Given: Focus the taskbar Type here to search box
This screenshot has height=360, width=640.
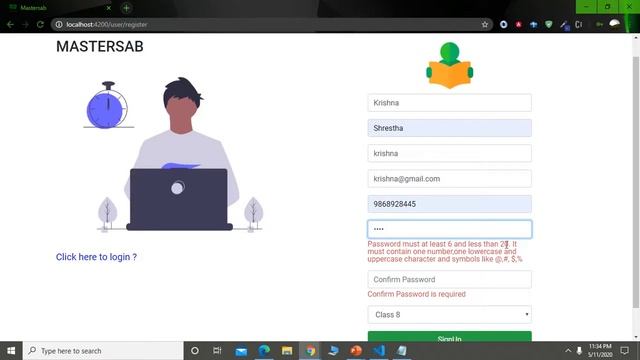Looking at the screenshot, I should pyautogui.click(x=103, y=351).
